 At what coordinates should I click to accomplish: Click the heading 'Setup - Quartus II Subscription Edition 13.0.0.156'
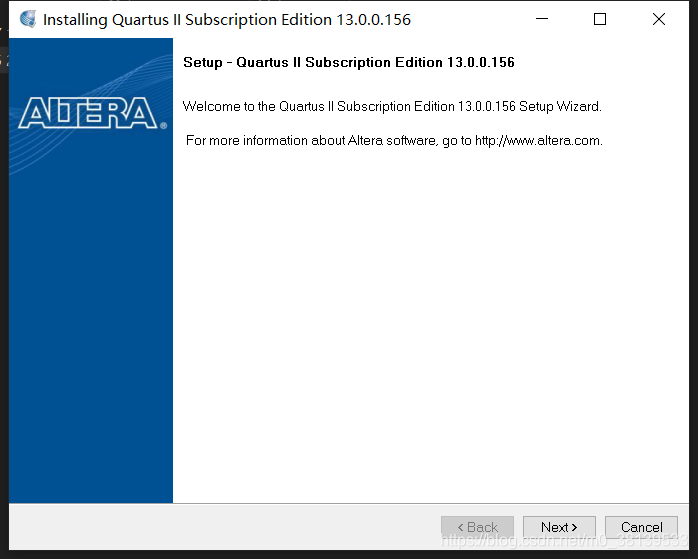[x=349, y=62]
